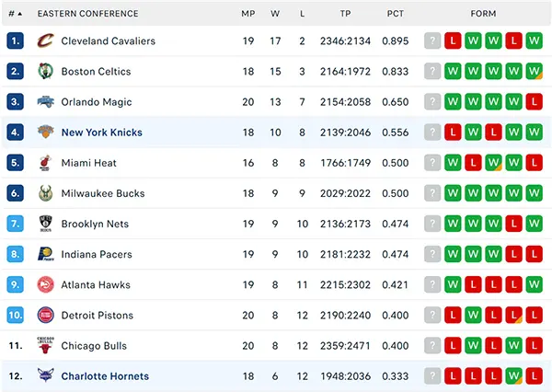552x392 pixels.
Task: Click the Celtics' most recent W form badge
Action: pyautogui.click(x=534, y=71)
